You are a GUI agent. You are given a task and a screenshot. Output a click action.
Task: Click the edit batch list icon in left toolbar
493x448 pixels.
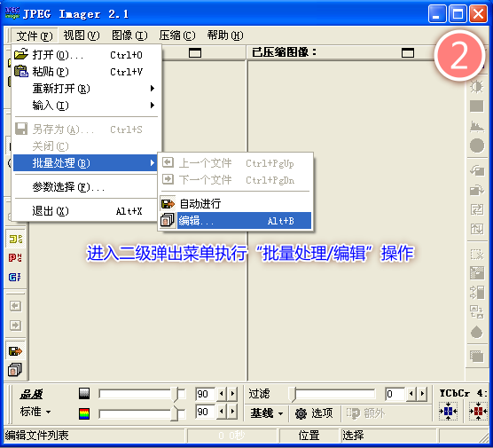point(15,370)
